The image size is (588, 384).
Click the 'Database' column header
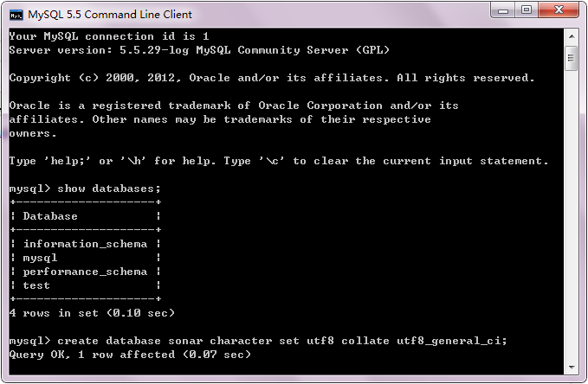(50, 216)
